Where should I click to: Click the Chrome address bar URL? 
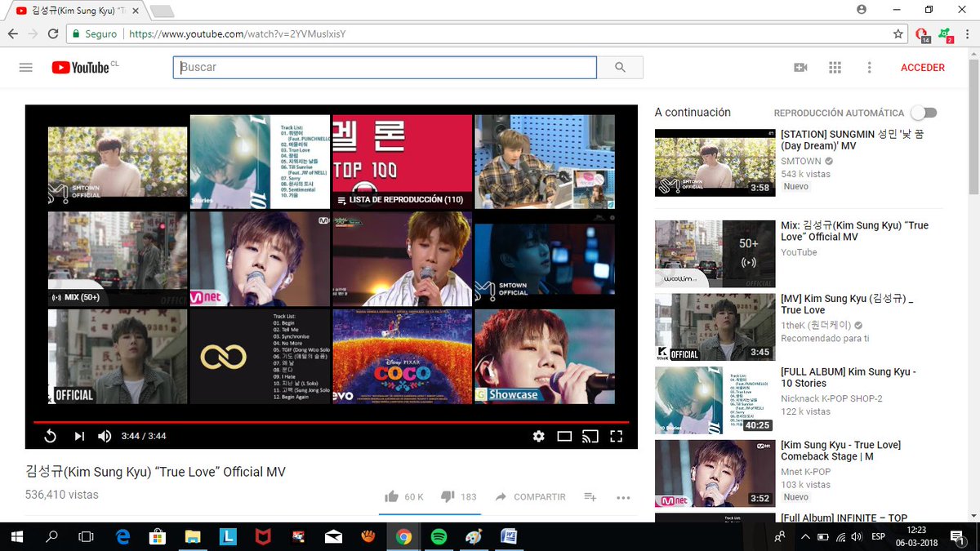[238, 34]
